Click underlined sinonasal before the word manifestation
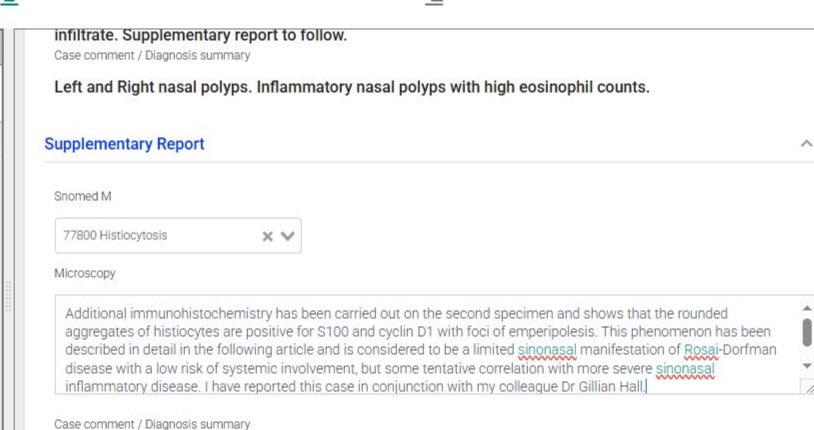The image size is (814, 430). tap(547, 350)
